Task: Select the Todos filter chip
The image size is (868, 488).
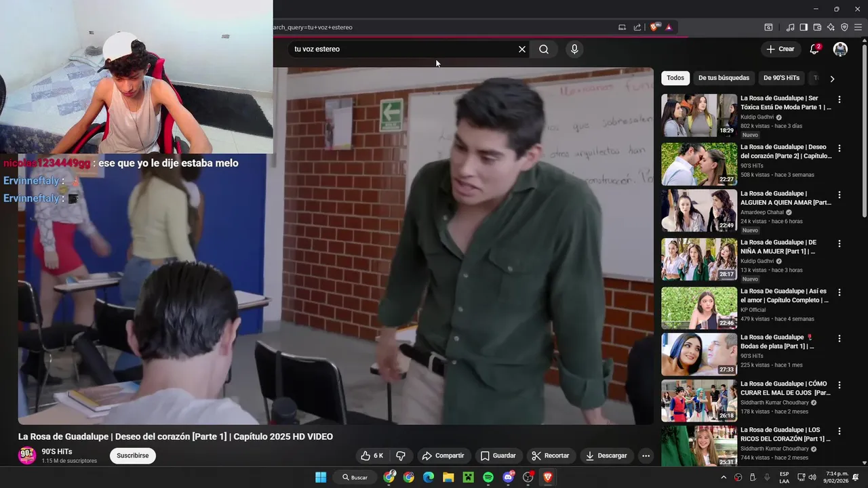Action: [x=675, y=78]
